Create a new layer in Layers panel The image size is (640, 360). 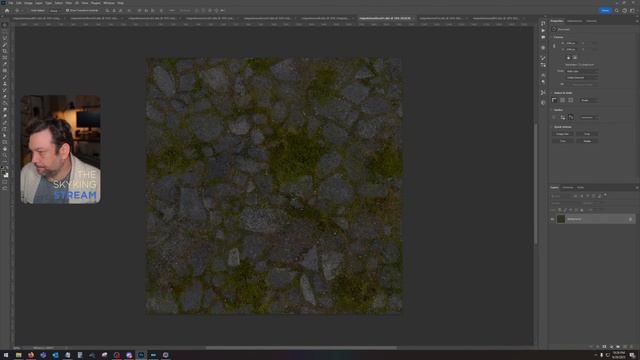pyautogui.click(x=624, y=347)
